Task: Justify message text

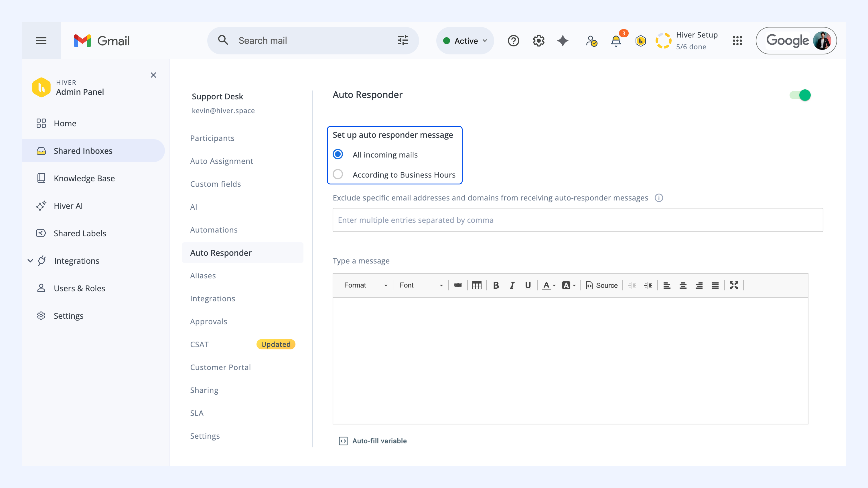Action: tap(715, 285)
